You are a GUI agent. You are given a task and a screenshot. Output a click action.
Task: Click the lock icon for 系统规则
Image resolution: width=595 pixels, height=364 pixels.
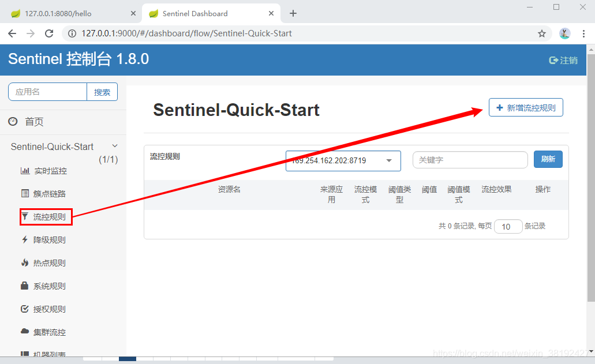25,286
